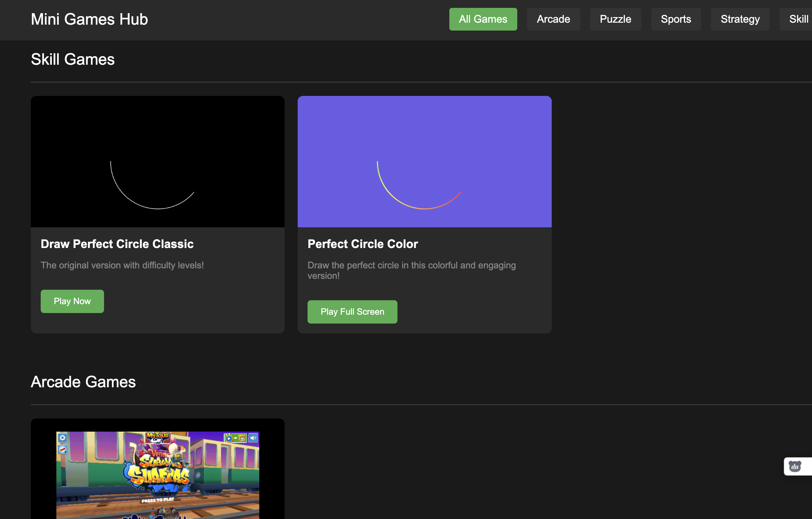Choose the Skill category filter

coord(797,19)
